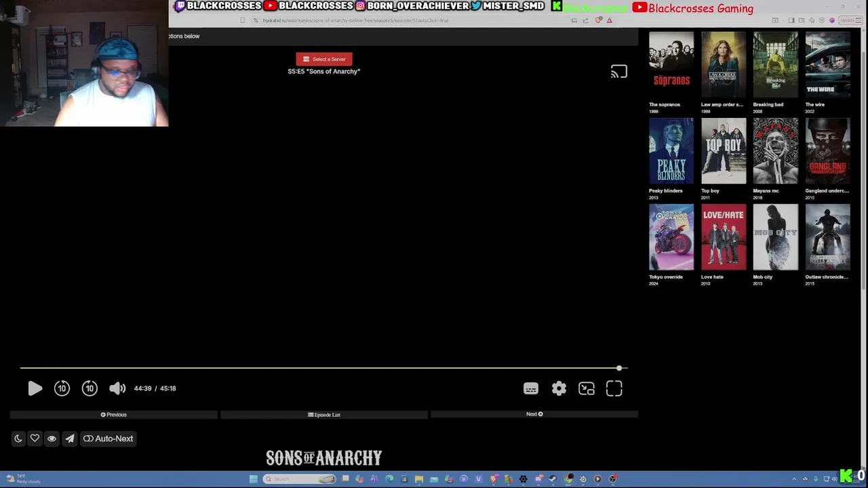Open the Law and Order SVU poster
This screenshot has width=868, height=488.
tap(724, 64)
